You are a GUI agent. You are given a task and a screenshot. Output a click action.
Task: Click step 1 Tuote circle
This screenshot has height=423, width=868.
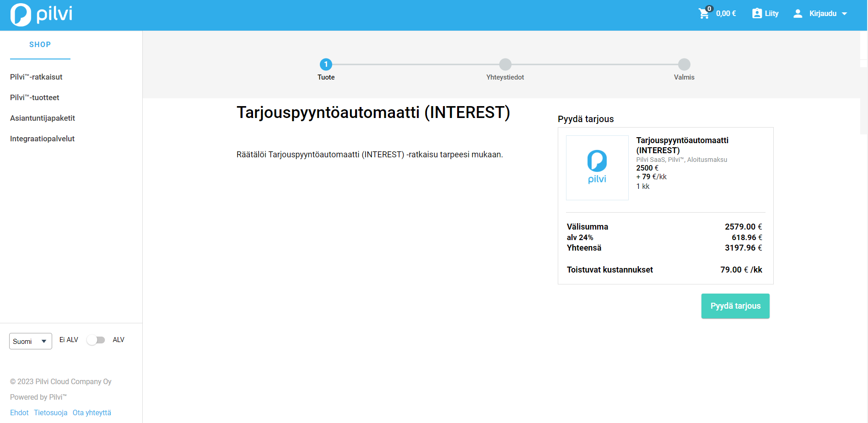click(326, 64)
